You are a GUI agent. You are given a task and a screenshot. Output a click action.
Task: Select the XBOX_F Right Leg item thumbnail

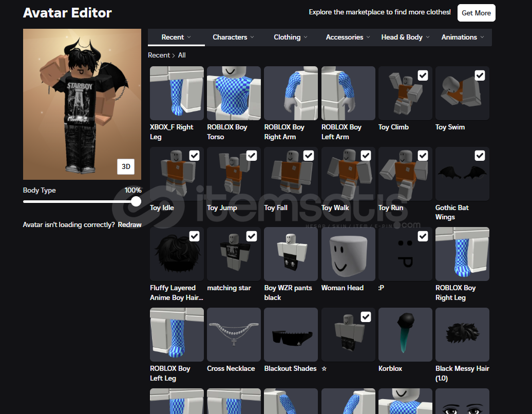click(177, 93)
